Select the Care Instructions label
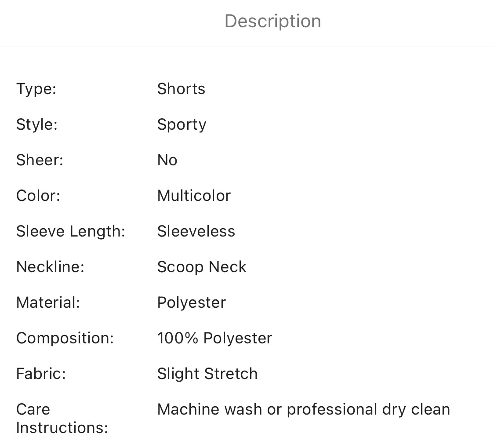494x448 pixels. (62, 419)
